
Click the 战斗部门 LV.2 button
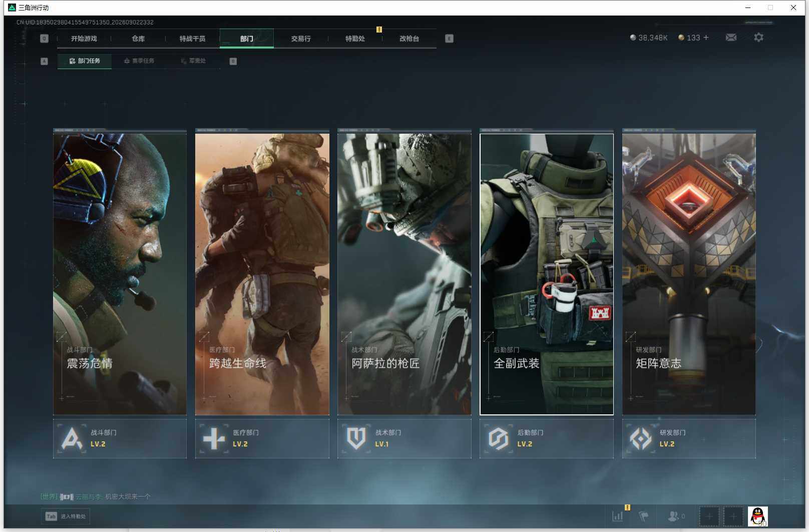120,438
